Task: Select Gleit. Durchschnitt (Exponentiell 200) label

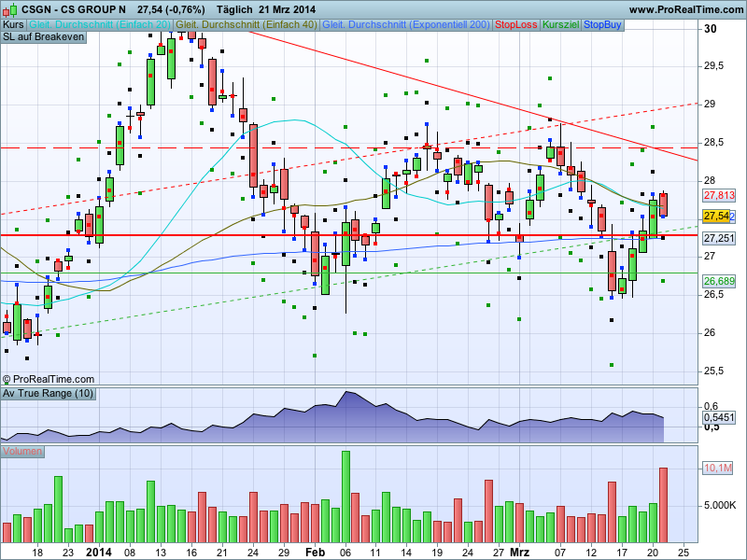Action: tap(406, 25)
